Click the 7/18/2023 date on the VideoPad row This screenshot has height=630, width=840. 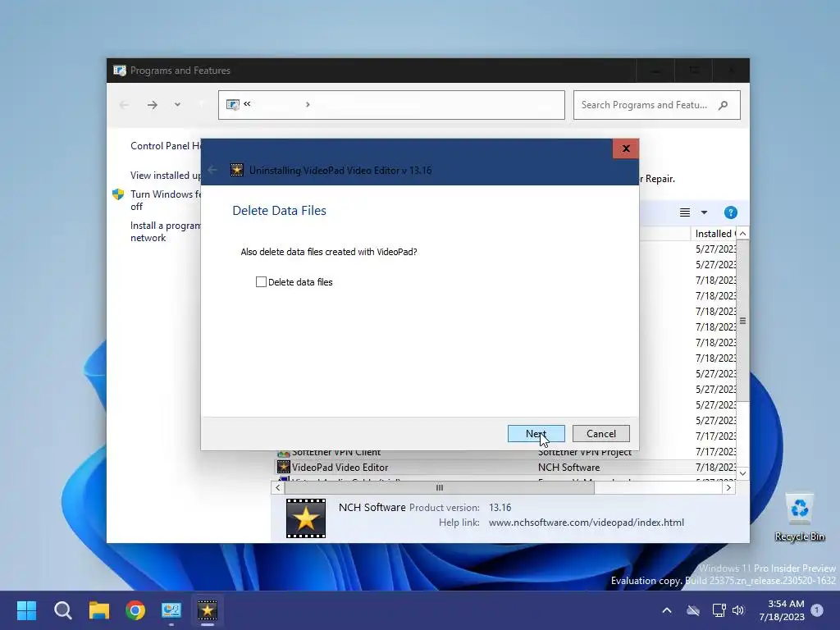715,467
